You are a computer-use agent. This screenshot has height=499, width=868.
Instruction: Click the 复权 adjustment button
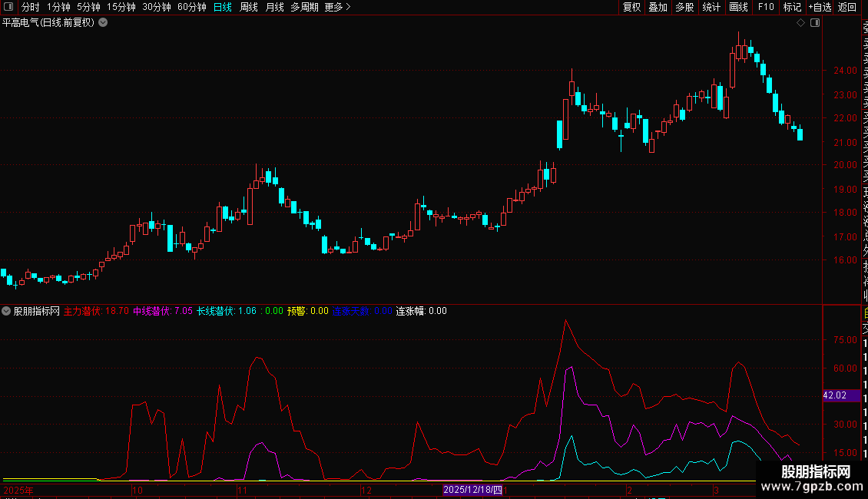(x=631, y=7)
